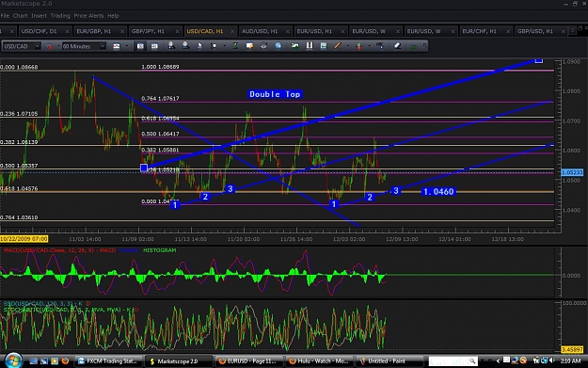The image size is (588, 368).
Task: Click the green hourglass icon
Action: pyautogui.click(x=235, y=46)
